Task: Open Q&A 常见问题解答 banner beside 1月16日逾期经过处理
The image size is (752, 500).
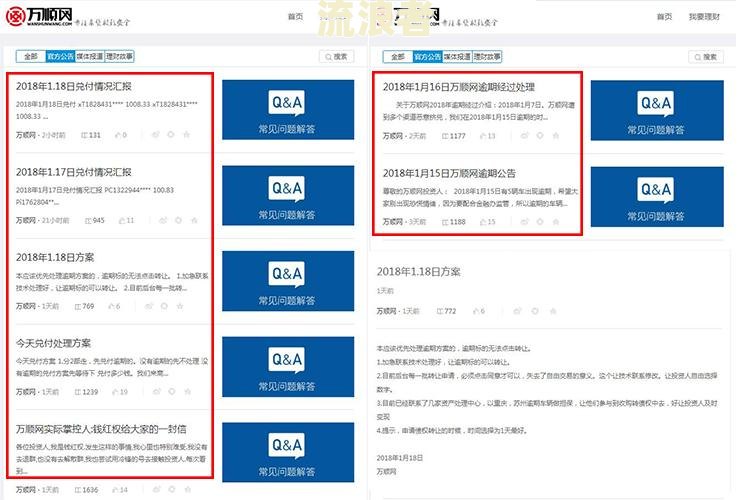Action: click(657, 111)
